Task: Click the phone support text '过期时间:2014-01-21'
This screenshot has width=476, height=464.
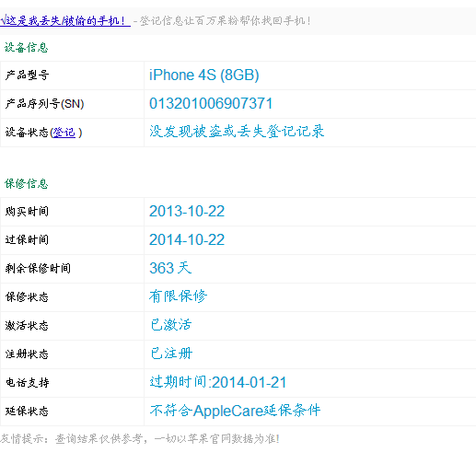Action: pyautogui.click(x=218, y=382)
